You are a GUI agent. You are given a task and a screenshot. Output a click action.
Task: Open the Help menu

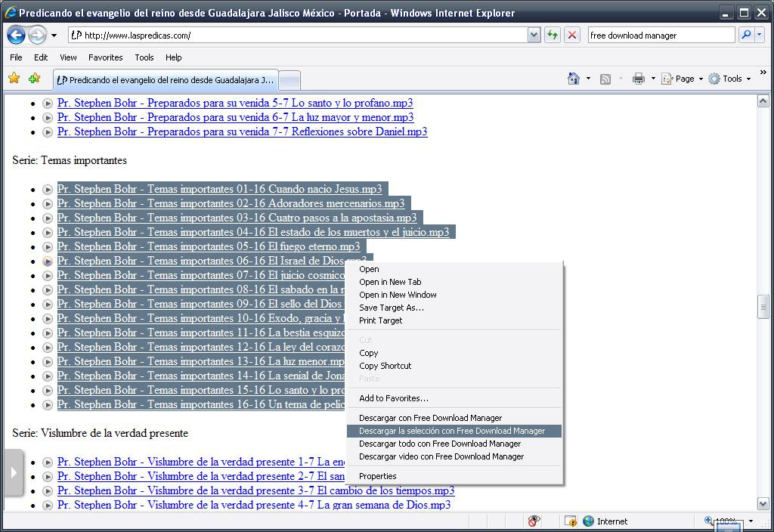(173, 57)
